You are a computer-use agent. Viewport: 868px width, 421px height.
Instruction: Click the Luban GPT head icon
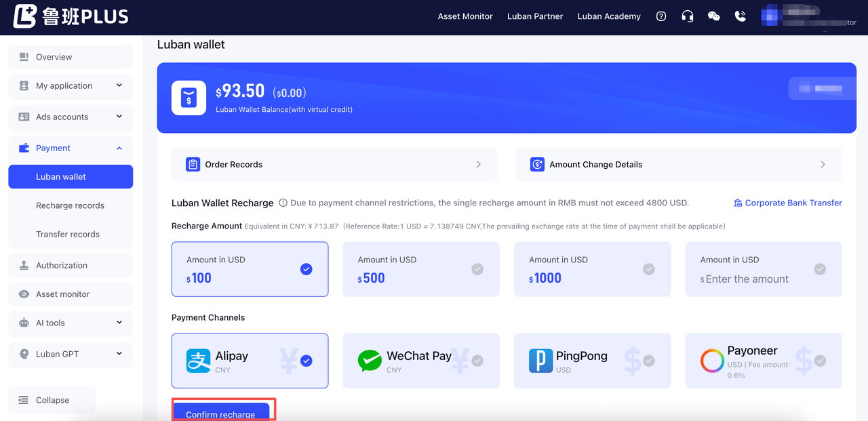coord(24,354)
